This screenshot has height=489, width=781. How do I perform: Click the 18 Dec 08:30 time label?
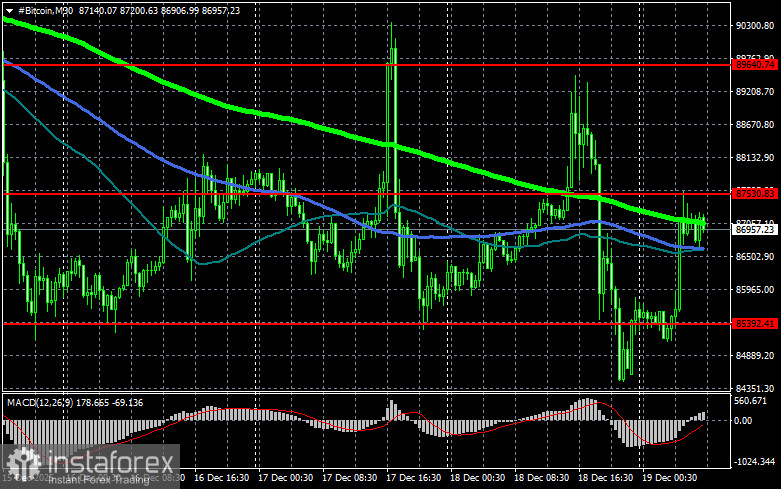pyautogui.click(x=541, y=478)
